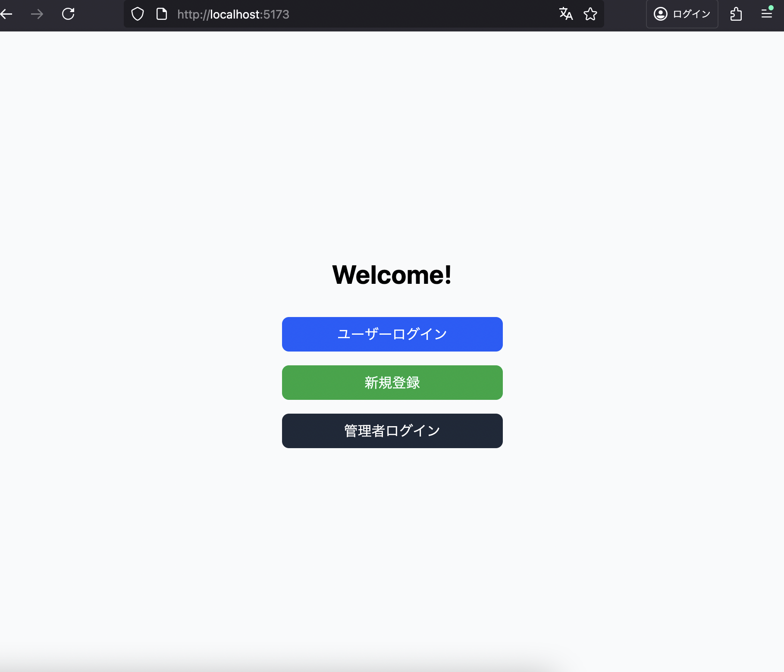784x672 pixels.
Task: Click the Welcome! heading text
Action: tap(392, 275)
